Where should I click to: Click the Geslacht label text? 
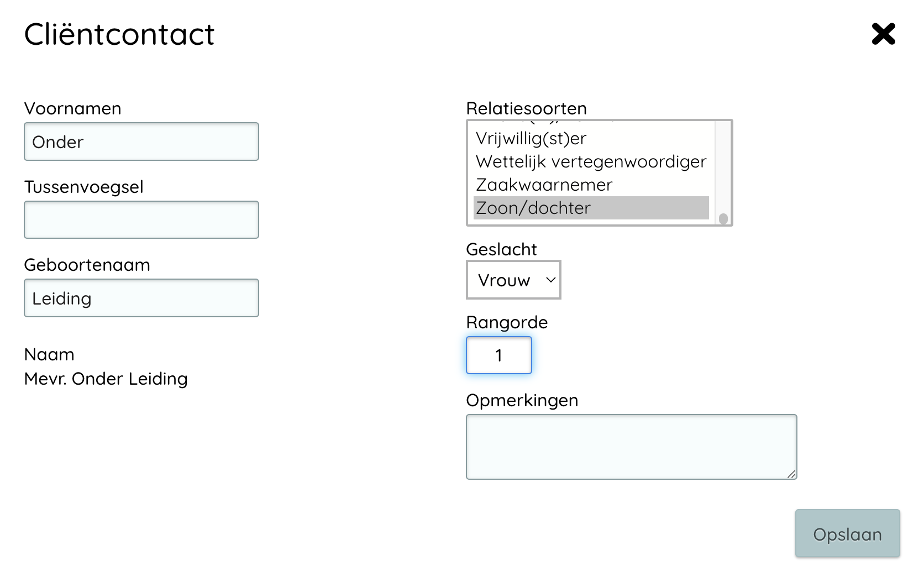click(501, 249)
